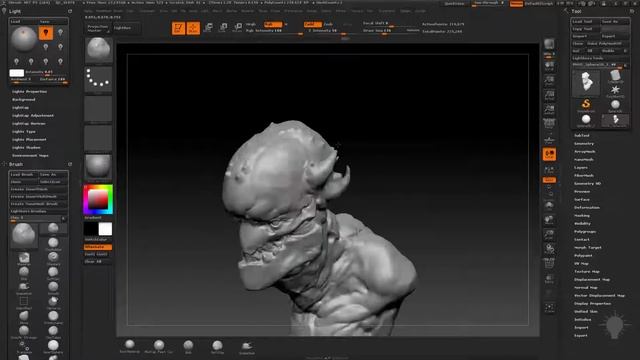The height and width of the screenshot is (360, 640).
Task: Select the TrimDynamic brush icon
Action: tap(53, 317)
